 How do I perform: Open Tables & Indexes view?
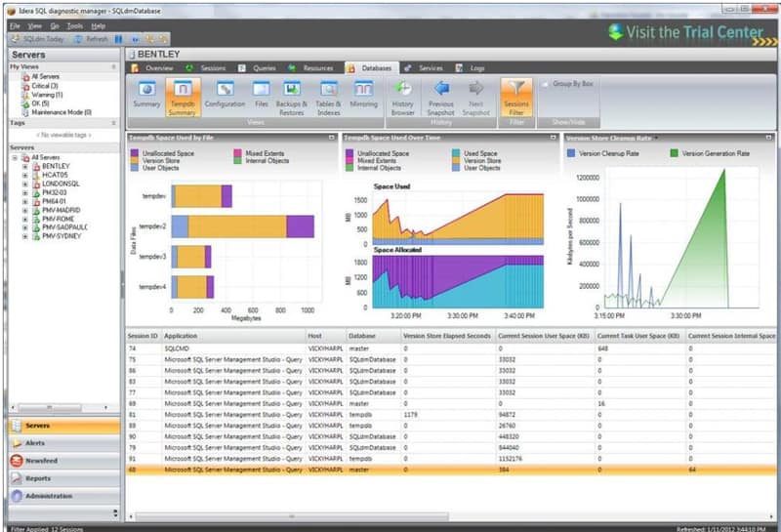point(328,98)
